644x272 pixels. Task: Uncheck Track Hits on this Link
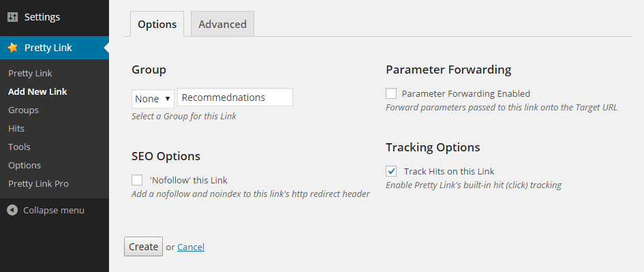(x=391, y=171)
